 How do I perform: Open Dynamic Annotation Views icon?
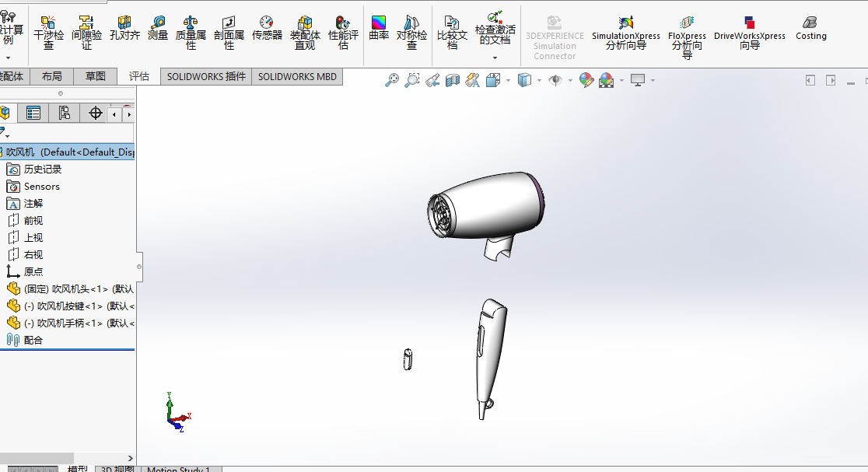pyautogui.click(x=472, y=80)
